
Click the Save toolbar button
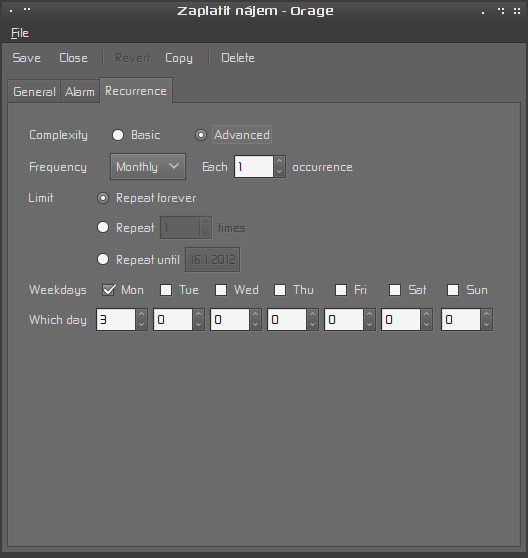click(x=27, y=58)
